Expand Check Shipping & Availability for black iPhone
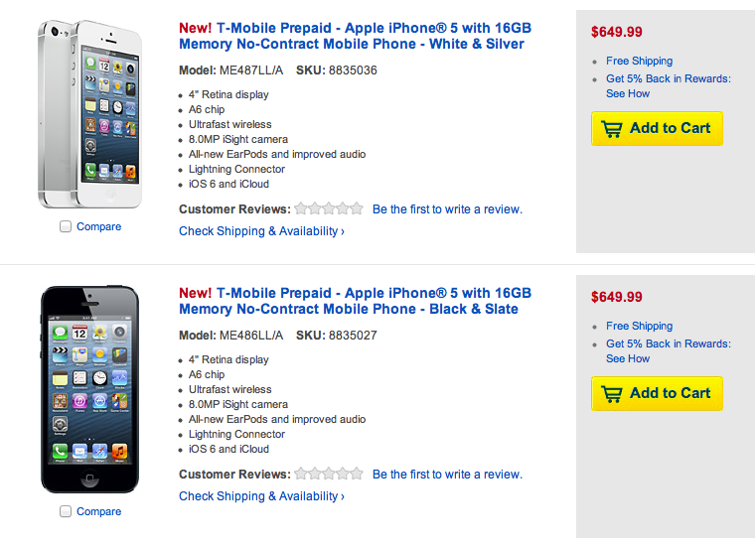This screenshot has width=756, height=548. [x=261, y=496]
